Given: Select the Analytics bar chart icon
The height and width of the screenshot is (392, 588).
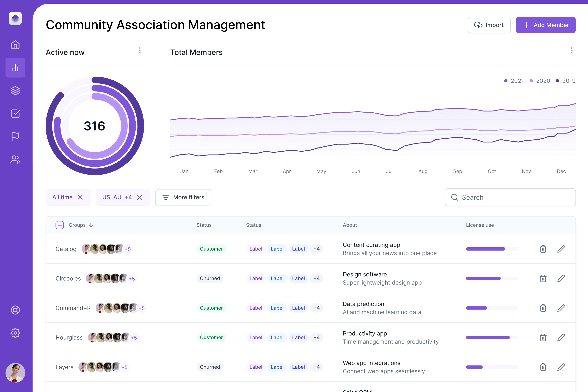Looking at the screenshot, I should tap(15, 68).
